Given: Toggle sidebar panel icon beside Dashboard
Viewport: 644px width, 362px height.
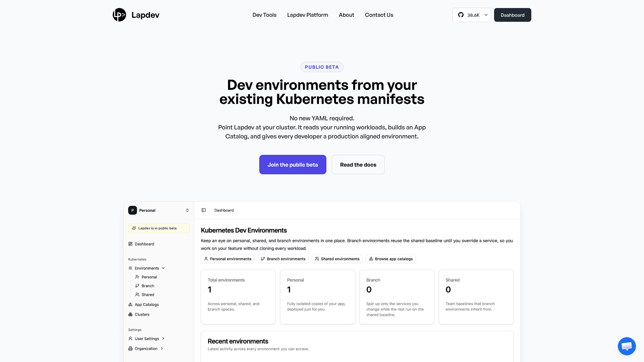Looking at the screenshot, I should (204, 210).
